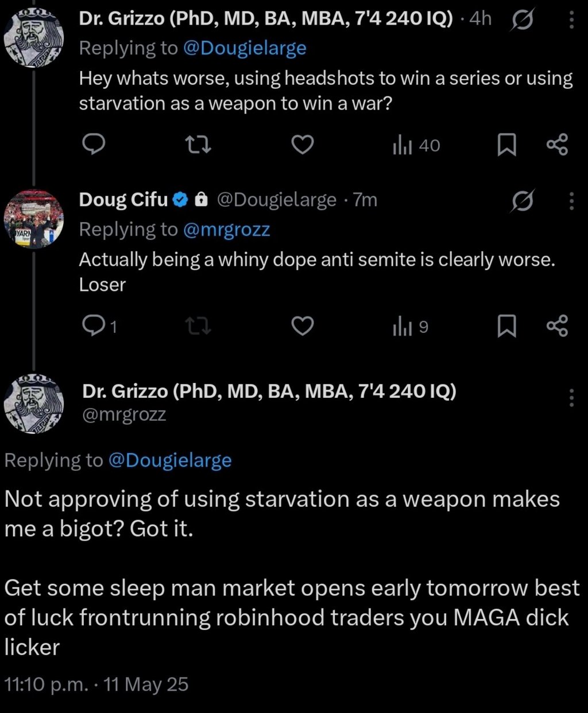Share the first Dr. Grizzo tweet
588x713 pixels.
(557, 145)
